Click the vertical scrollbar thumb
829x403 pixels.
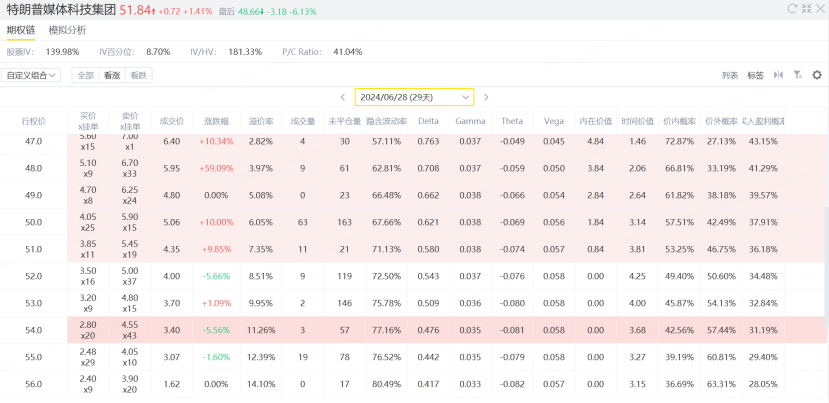tap(826, 268)
